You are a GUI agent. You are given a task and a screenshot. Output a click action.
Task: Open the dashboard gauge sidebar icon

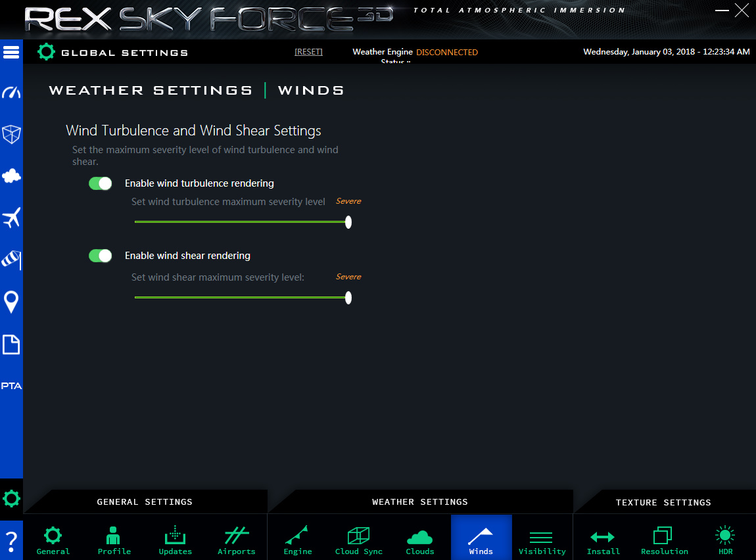tap(11, 92)
